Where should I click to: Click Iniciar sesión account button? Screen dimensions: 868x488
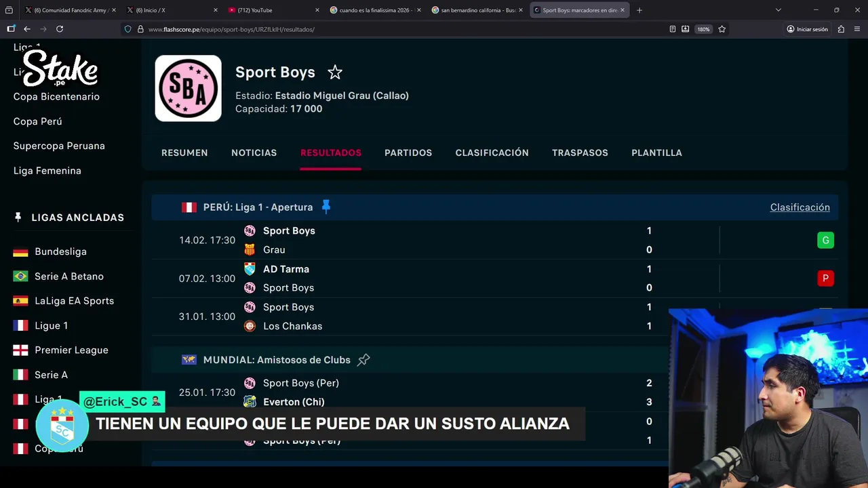tap(807, 29)
